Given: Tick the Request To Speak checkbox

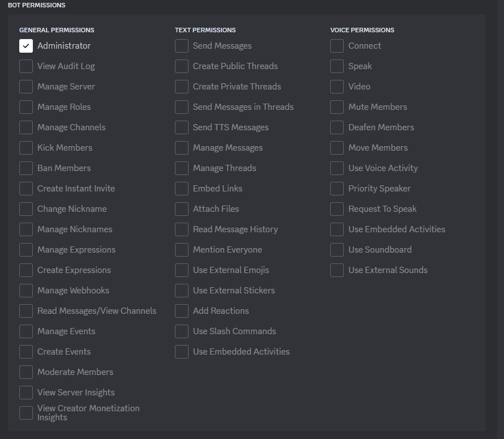Looking at the screenshot, I should pos(337,209).
